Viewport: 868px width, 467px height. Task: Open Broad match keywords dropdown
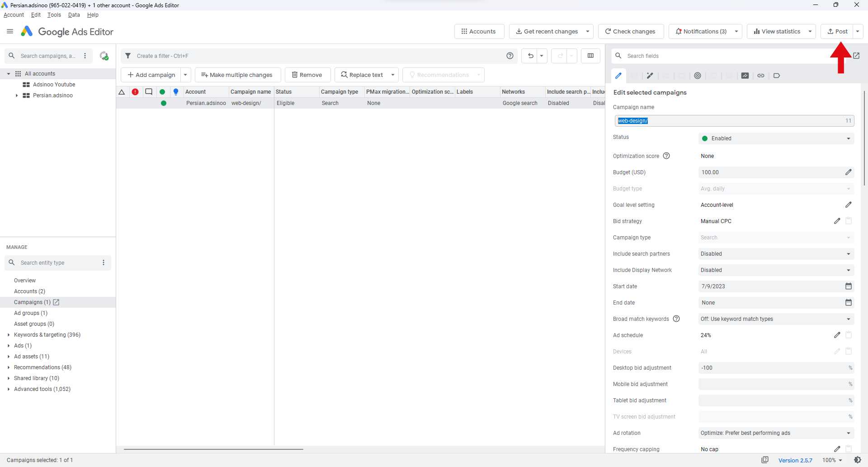tap(776, 319)
